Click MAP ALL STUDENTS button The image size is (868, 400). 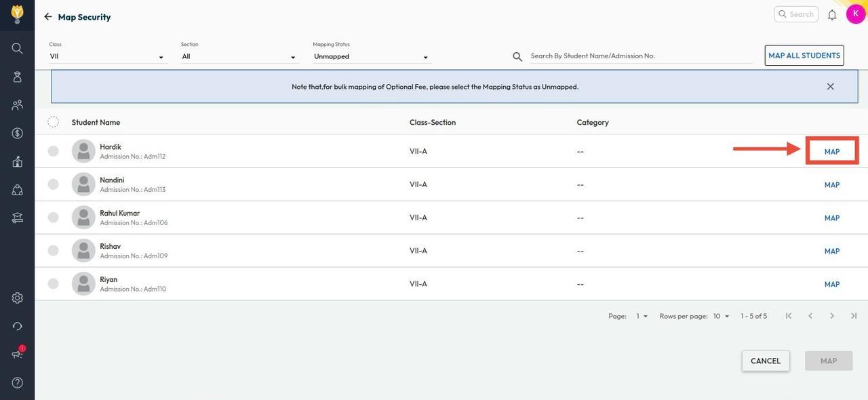(x=804, y=56)
